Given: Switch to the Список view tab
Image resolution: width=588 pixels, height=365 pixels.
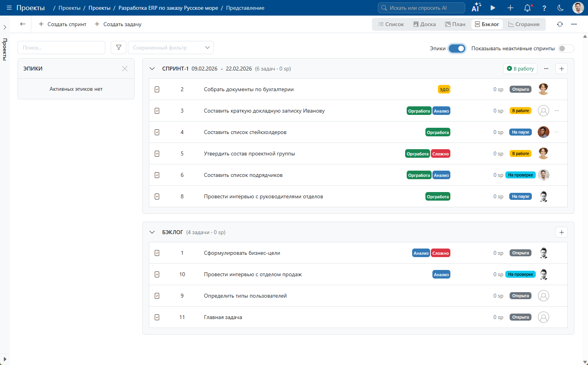Looking at the screenshot, I should (391, 24).
